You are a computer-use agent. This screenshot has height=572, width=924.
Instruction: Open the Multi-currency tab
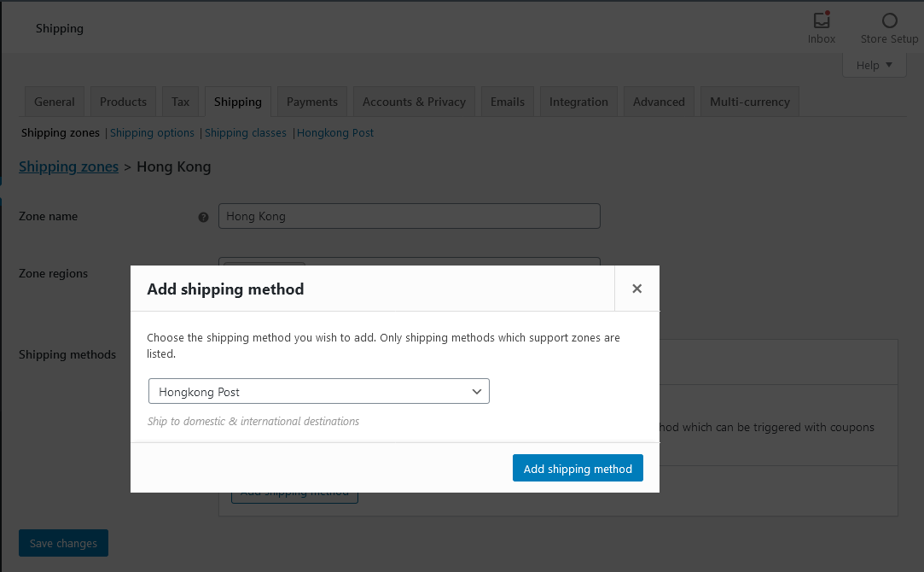pyautogui.click(x=750, y=102)
